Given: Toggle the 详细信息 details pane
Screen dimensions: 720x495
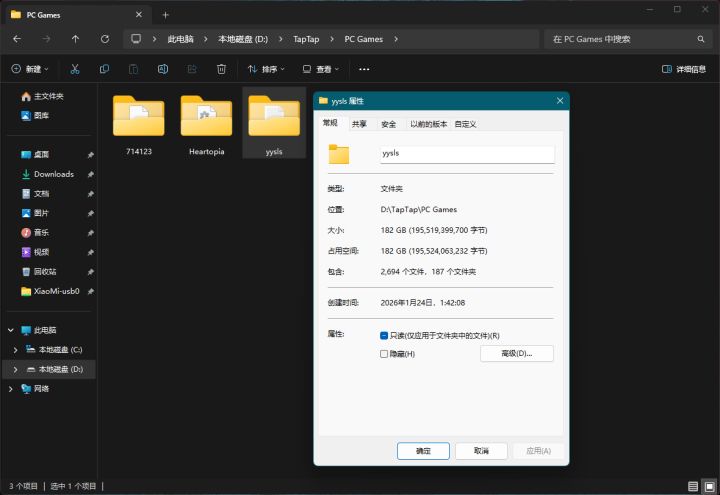Looking at the screenshot, I should pos(684,69).
